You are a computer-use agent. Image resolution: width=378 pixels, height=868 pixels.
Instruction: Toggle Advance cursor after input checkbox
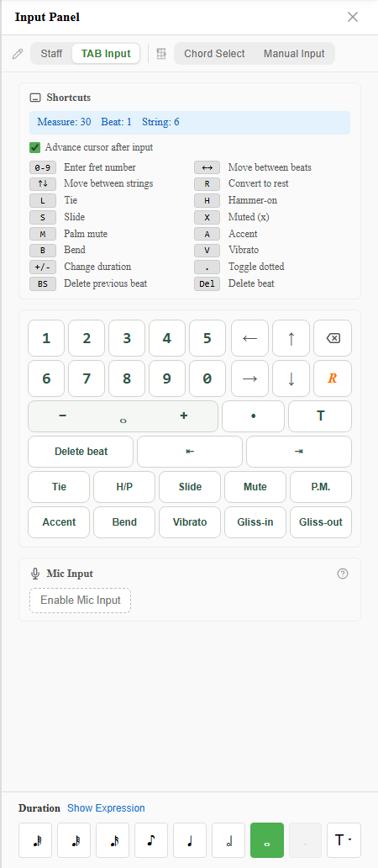[x=34, y=147]
